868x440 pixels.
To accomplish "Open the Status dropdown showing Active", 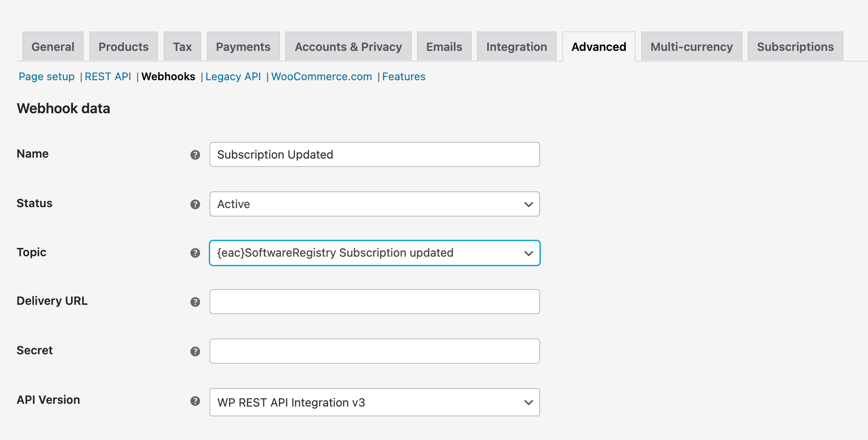I will tap(374, 204).
